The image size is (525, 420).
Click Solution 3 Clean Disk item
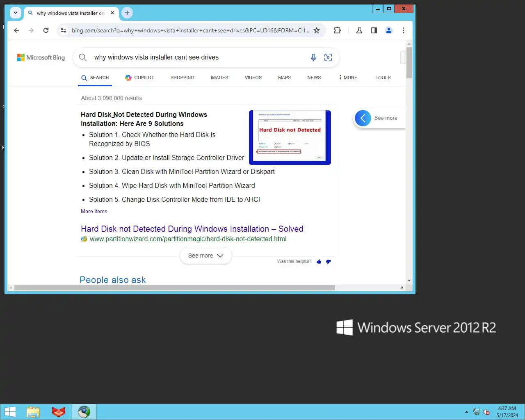tap(182, 171)
